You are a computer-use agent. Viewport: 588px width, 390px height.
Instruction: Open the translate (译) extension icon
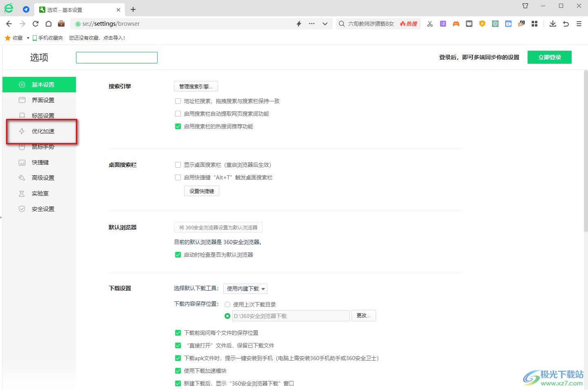443,24
